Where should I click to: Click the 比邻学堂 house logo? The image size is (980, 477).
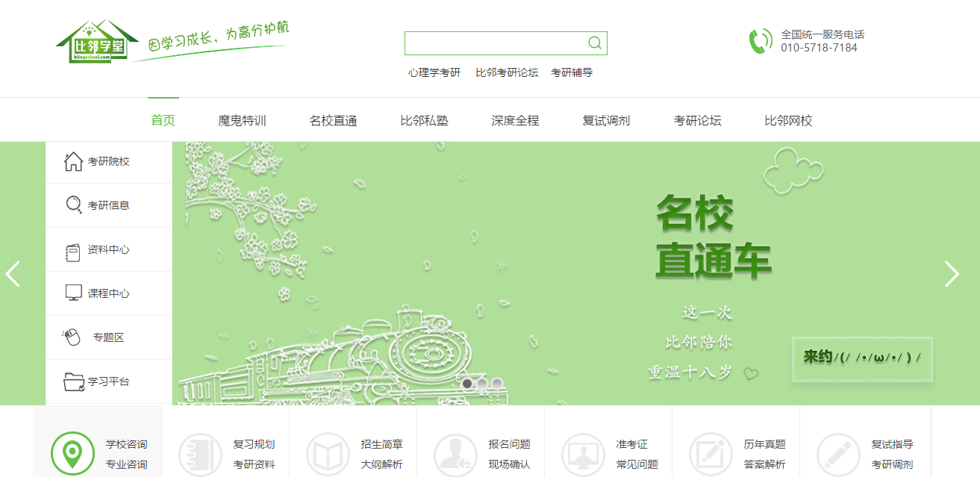tap(98, 43)
